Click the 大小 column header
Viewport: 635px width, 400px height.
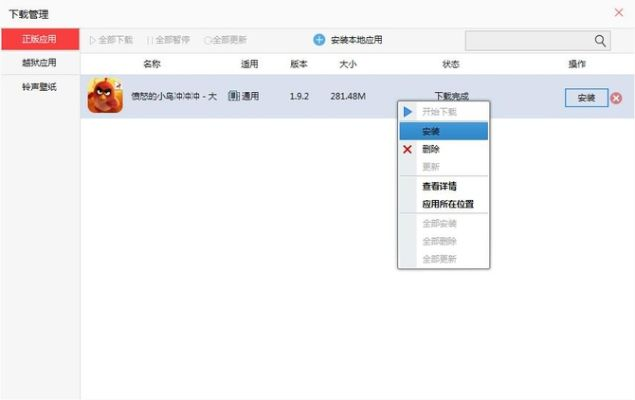pos(348,64)
